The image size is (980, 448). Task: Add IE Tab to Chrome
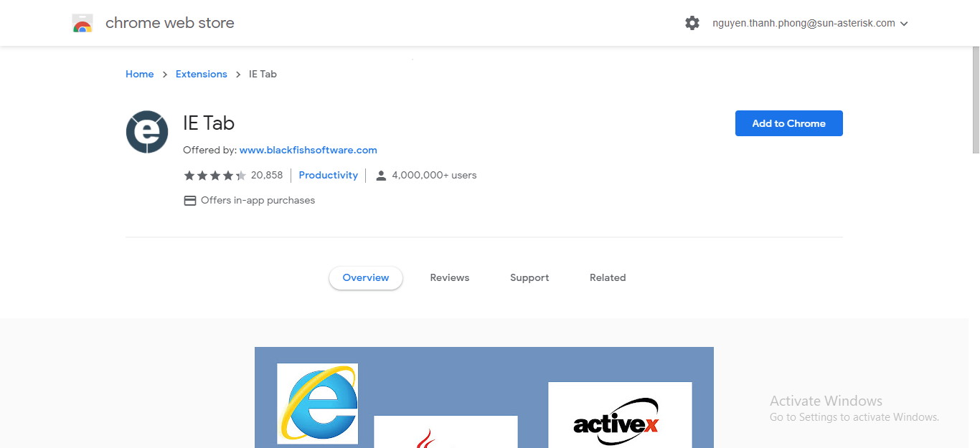pyautogui.click(x=789, y=123)
